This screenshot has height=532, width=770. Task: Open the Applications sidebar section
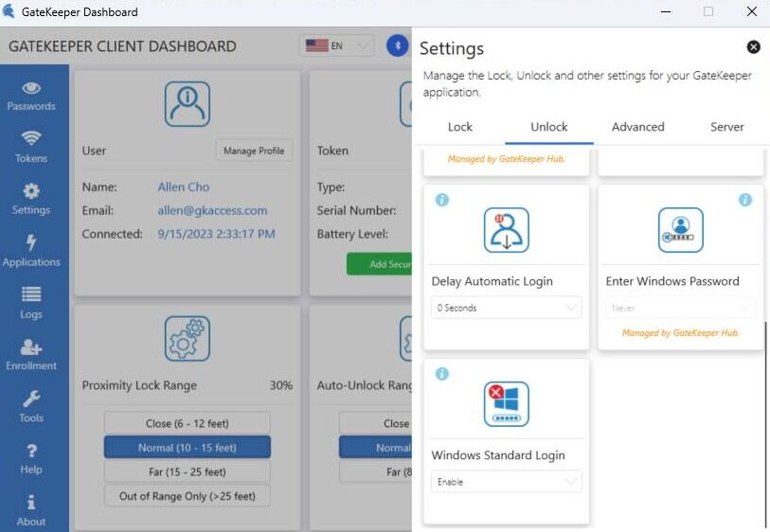31,251
